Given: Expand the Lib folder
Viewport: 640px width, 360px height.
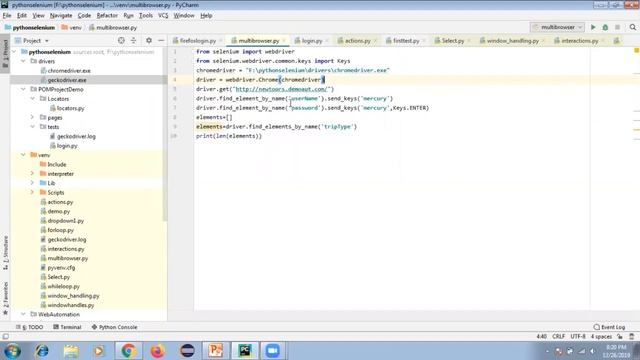Looking at the screenshot, I should click(33, 183).
